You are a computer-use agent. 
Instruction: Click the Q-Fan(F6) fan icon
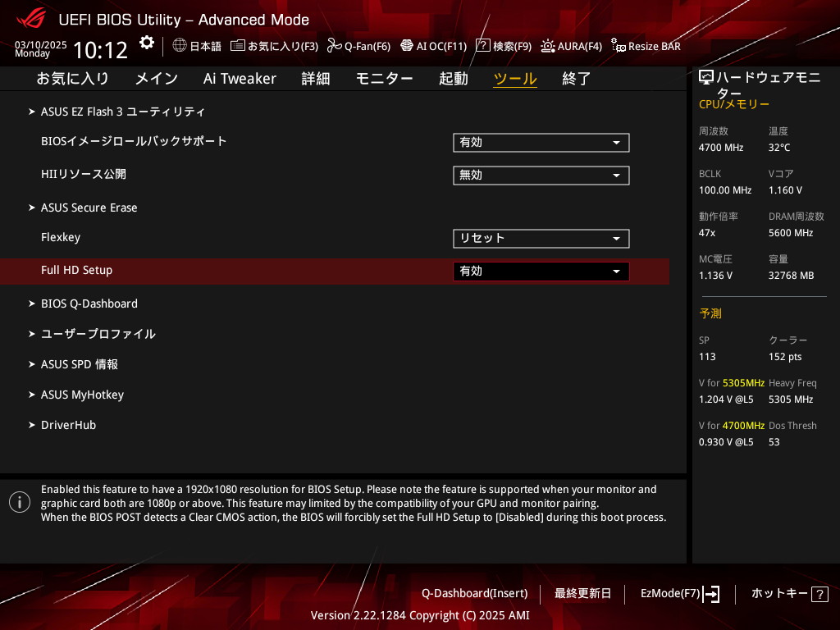[x=335, y=46]
